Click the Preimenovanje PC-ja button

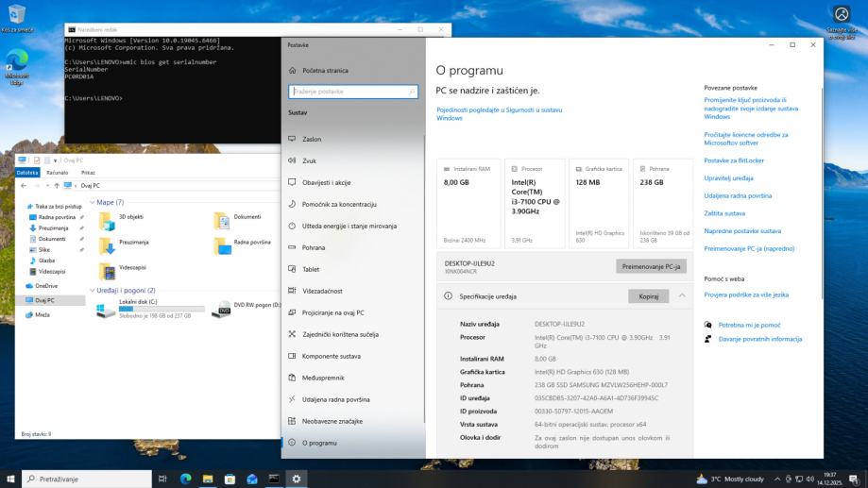651,266
